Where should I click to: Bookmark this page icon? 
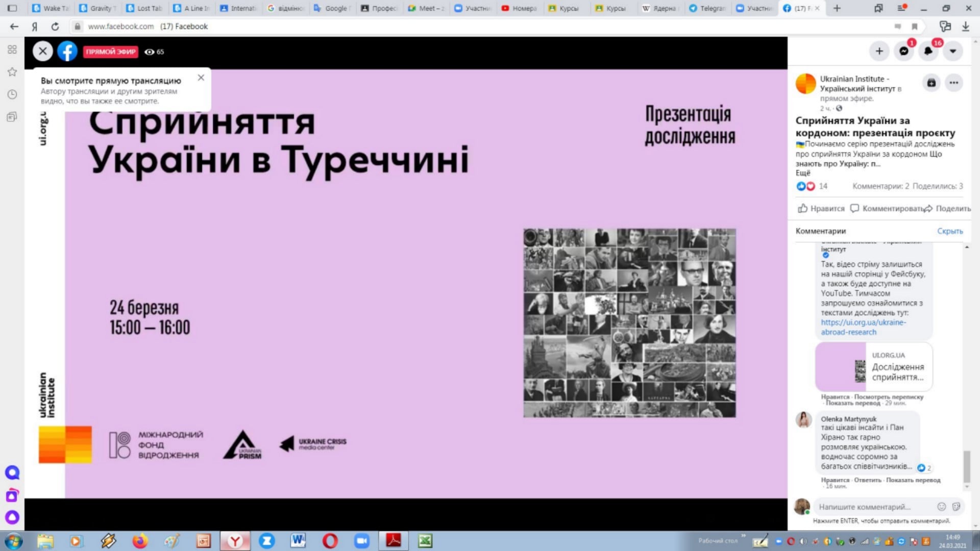pos(914,27)
